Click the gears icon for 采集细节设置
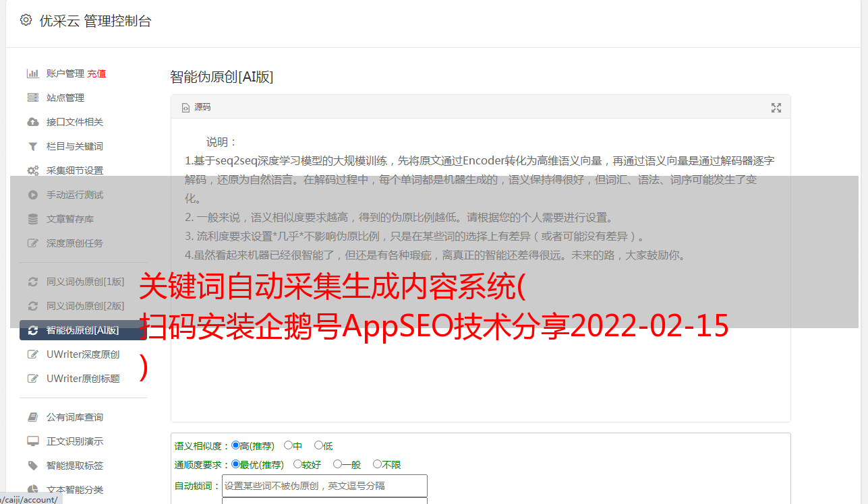Screen dimensions: 868x504 pos(32,170)
